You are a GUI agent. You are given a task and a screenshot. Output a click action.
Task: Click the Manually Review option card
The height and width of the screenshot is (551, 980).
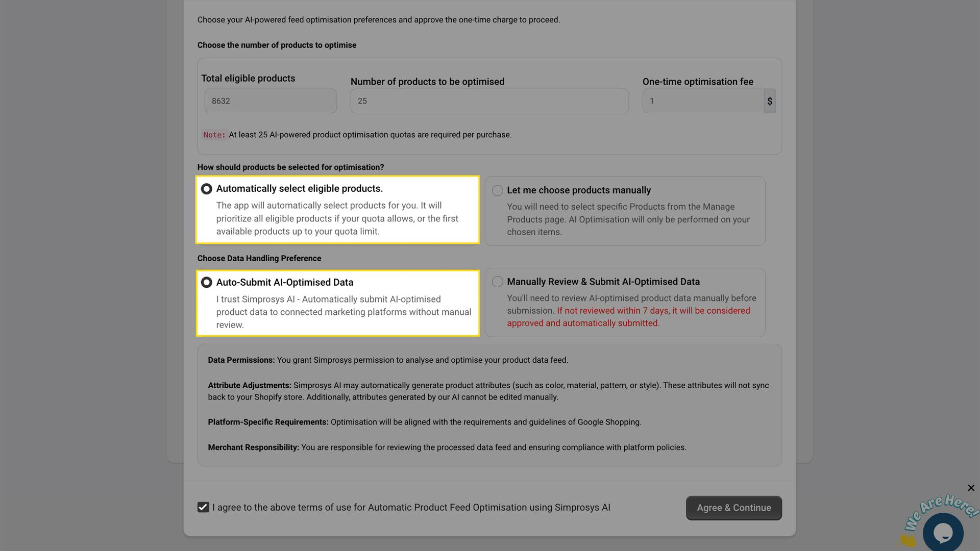click(x=625, y=302)
